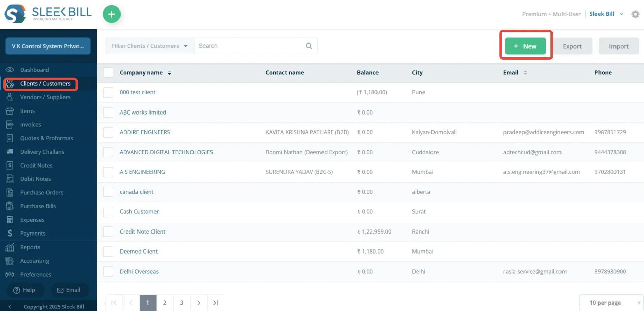This screenshot has width=644, height=311.
Task: Open the Reports menu item
Action: click(x=30, y=247)
